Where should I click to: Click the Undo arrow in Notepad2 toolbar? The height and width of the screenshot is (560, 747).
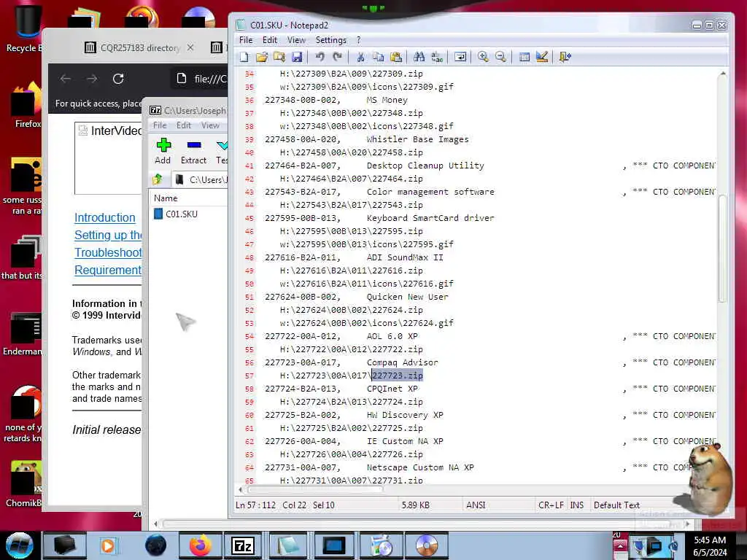pyautogui.click(x=320, y=57)
